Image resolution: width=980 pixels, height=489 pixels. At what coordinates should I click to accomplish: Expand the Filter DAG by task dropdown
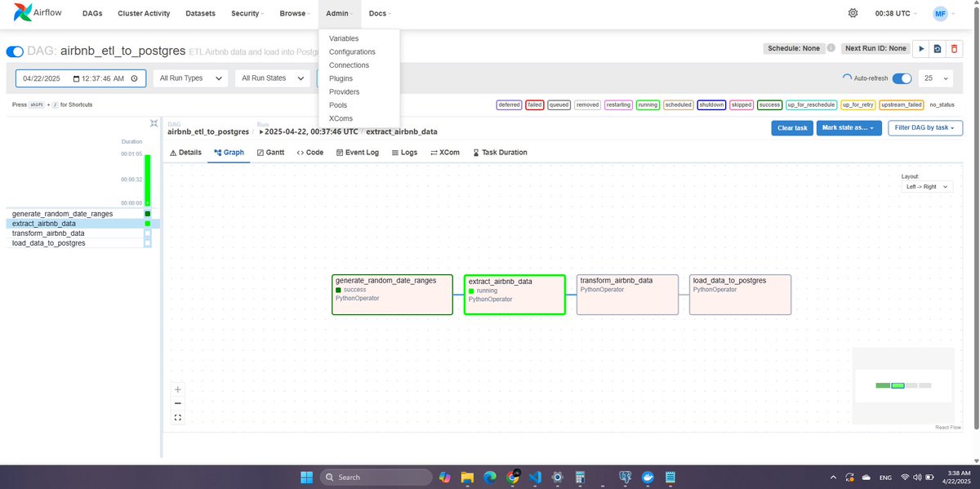tap(924, 128)
